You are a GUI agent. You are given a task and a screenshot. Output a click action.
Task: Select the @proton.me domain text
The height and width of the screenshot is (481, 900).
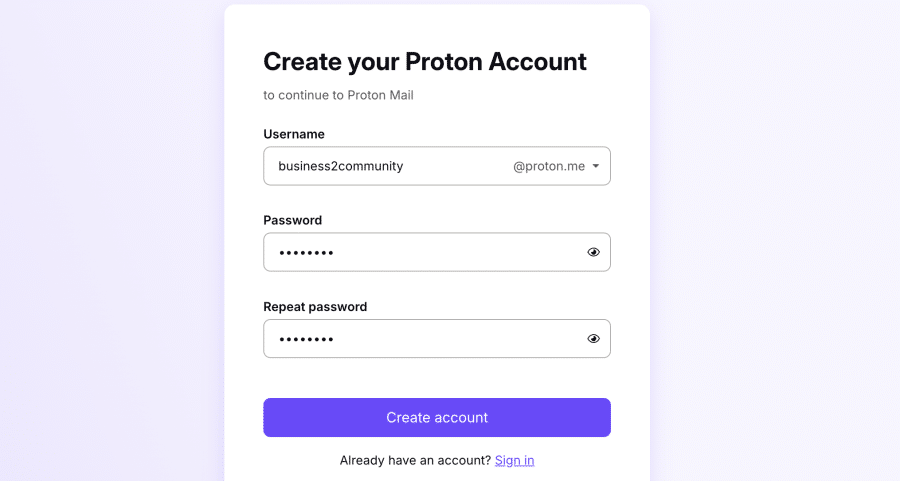coord(548,166)
